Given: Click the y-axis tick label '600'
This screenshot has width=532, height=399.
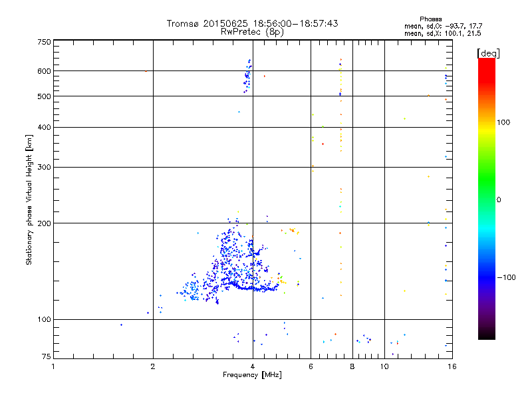Looking at the screenshot, I should click(x=44, y=71).
